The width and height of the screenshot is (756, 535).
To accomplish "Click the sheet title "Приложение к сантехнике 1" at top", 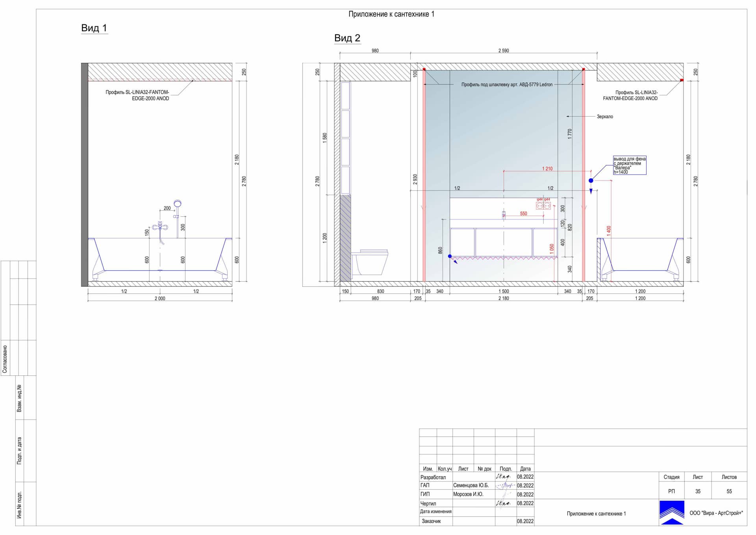I will click(391, 14).
